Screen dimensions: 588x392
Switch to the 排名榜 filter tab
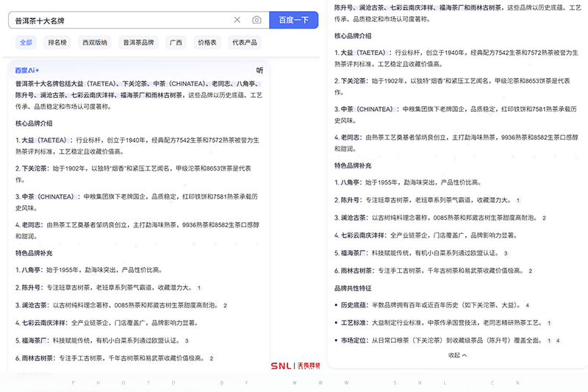point(57,43)
